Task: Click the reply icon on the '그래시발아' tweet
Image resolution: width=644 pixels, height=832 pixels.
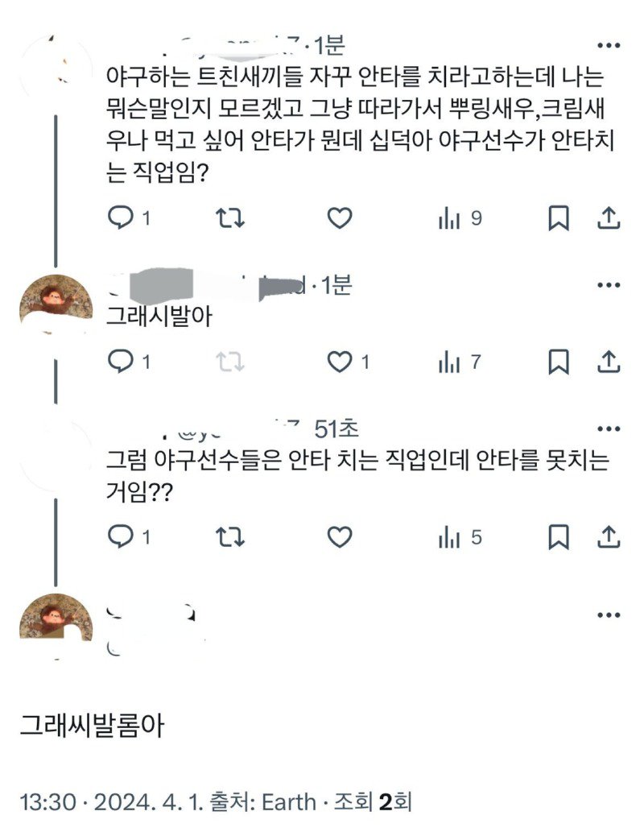Action: click(122, 362)
